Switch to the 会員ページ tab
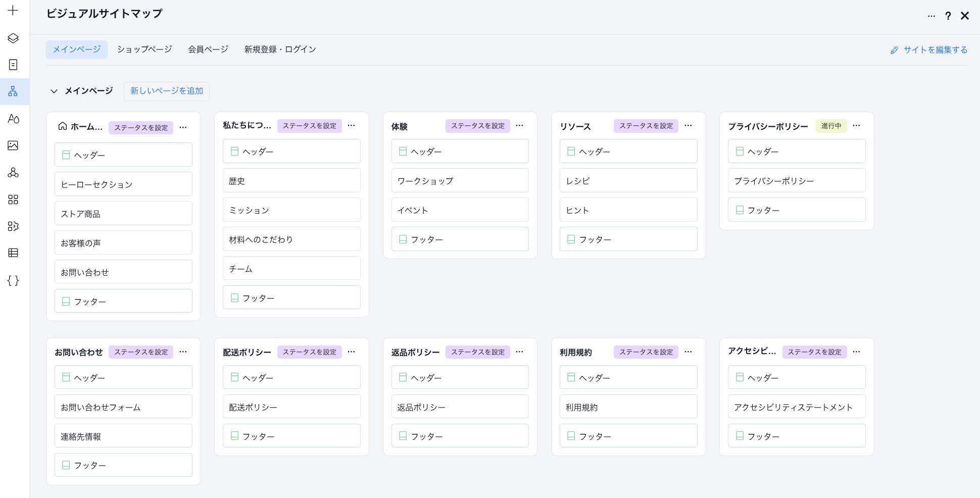Viewport: 980px width, 498px height. (x=208, y=49)
